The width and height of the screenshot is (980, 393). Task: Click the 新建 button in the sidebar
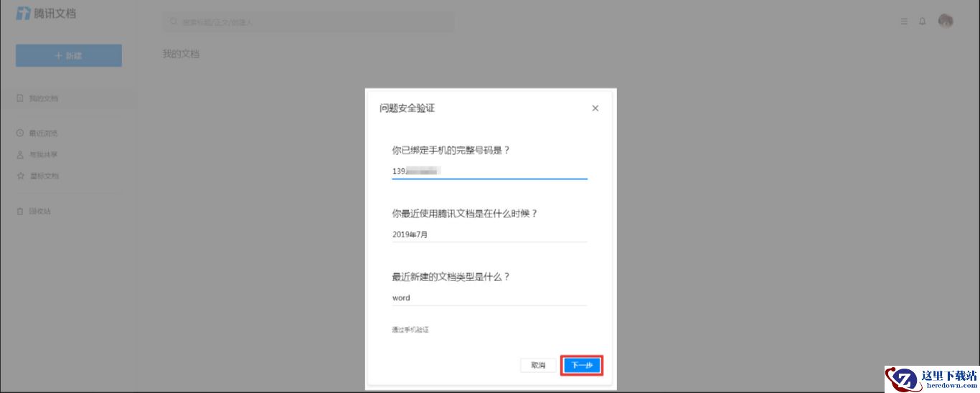pos(69,55)
